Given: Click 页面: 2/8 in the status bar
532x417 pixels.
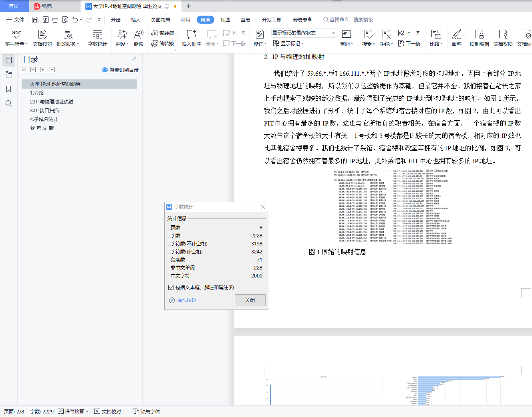Looking at the screenshot, I should pos(14,411).
